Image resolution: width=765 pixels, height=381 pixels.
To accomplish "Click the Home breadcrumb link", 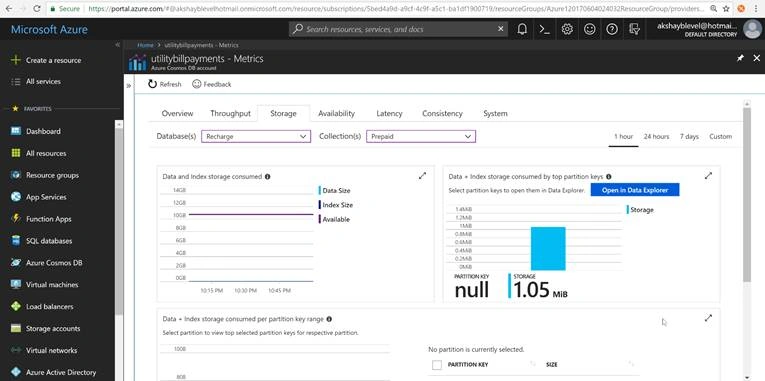I will pyautogui.click(x=145, y=45).
